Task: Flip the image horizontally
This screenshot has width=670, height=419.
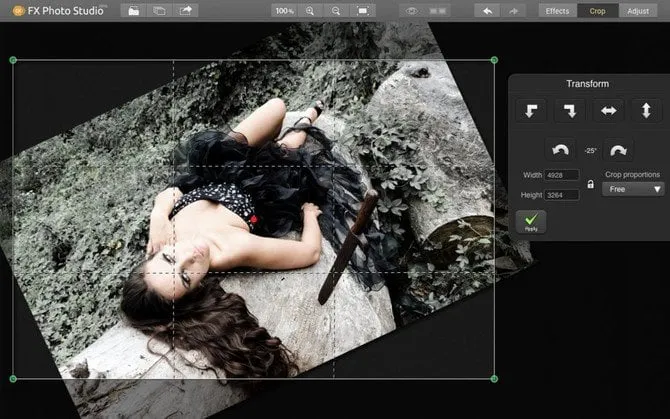Action: pos(607,110)
